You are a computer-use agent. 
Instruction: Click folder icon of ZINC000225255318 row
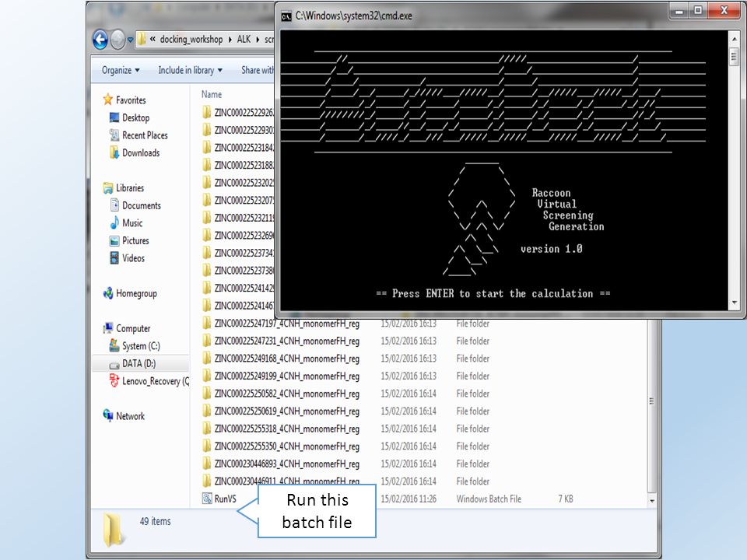(207, 429)
